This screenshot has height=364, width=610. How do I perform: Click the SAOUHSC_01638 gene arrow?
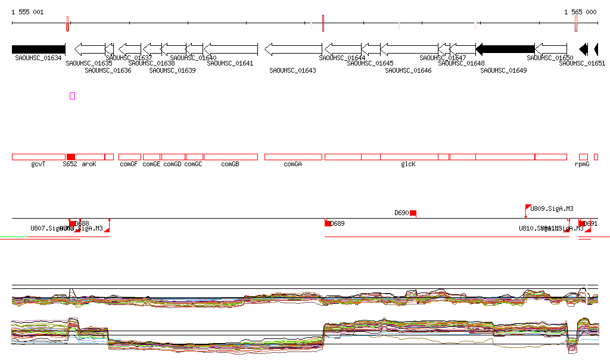pyautogui.click(x=152, y=49)
